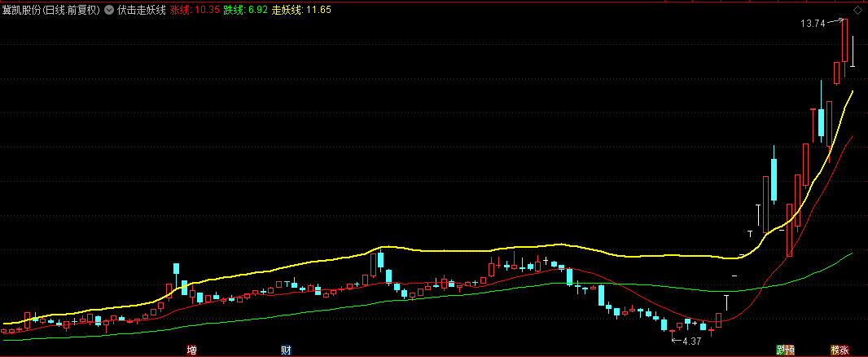Viewport: 868px width, 357px height.
Task: Click the dark red 涨 marker
Action: (844, 350)
